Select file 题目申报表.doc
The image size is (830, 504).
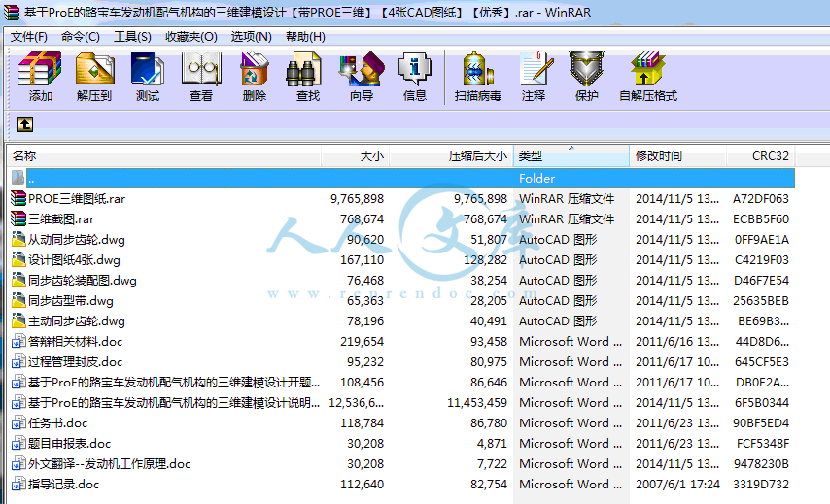(69, 443)
